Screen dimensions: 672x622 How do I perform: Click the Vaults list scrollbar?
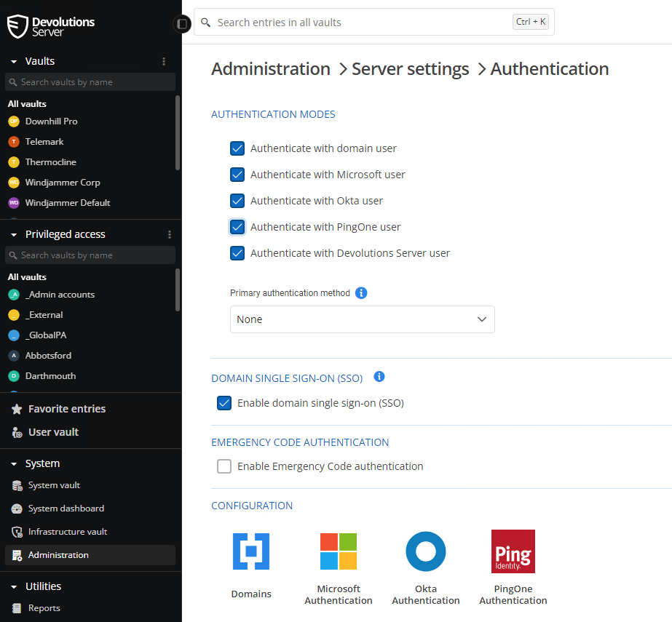tap(178, 133)
